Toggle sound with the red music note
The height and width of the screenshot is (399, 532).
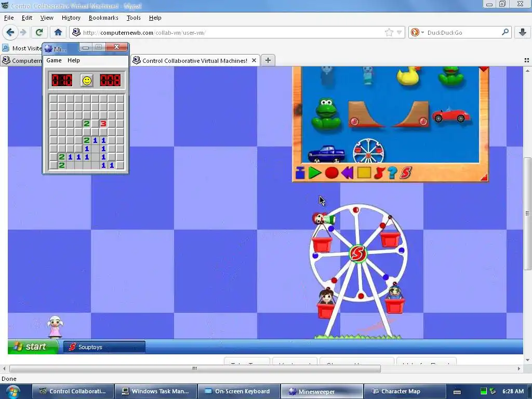pos(379,172)
